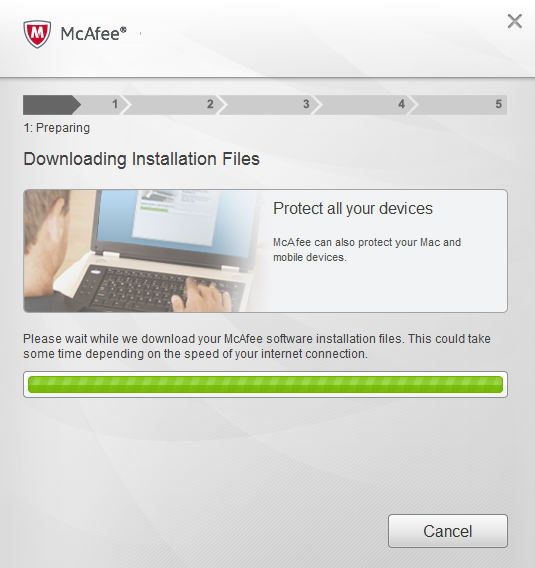The width and height of the screenshot is (535, 568).
Task: Click the registered trademark symbol beside McAfee
Action: [124, 30]
